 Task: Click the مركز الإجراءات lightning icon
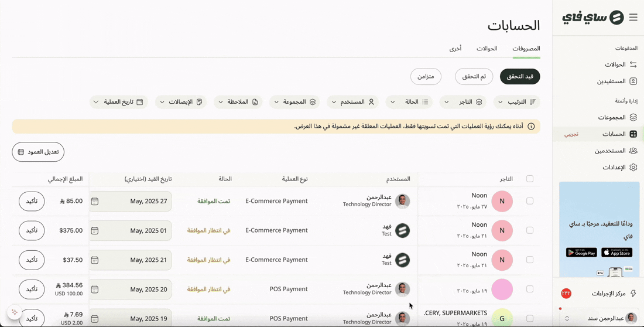click(x=633, y=293)
